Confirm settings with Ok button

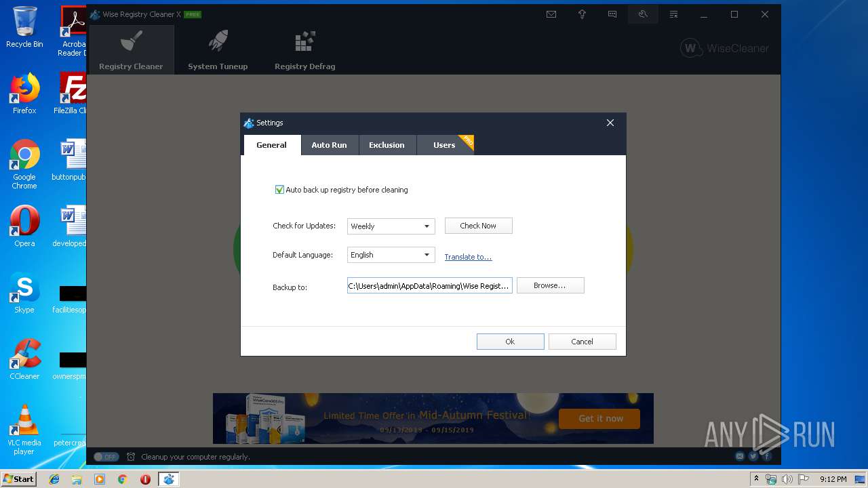511,342
